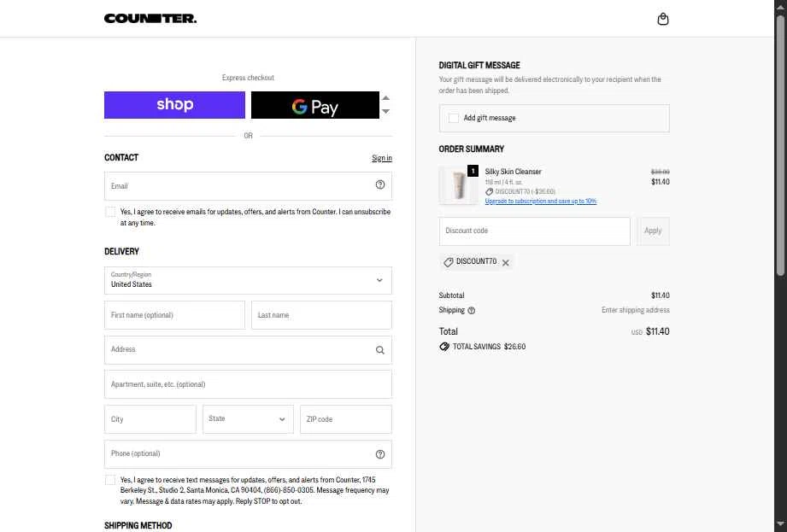
Task: Pay with Shop Pay button
Action: point(174,105)
